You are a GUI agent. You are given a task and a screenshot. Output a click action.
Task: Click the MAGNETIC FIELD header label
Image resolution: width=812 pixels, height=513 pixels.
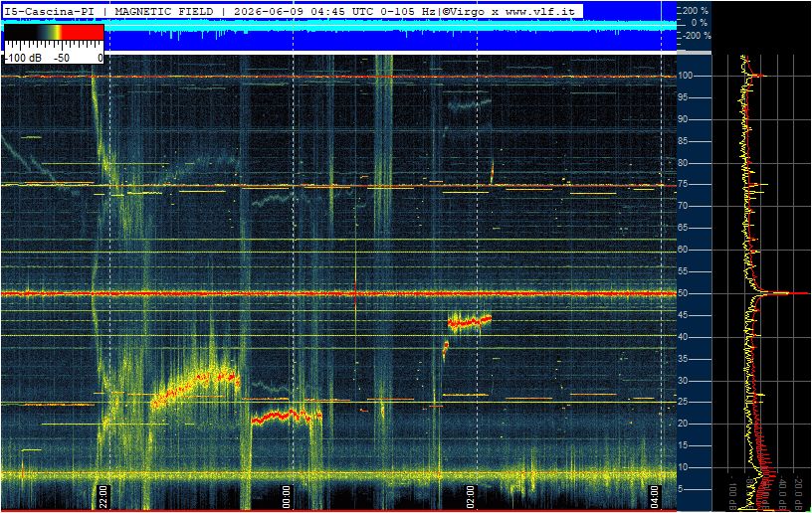pyautogui.click(x=163, y=11)
